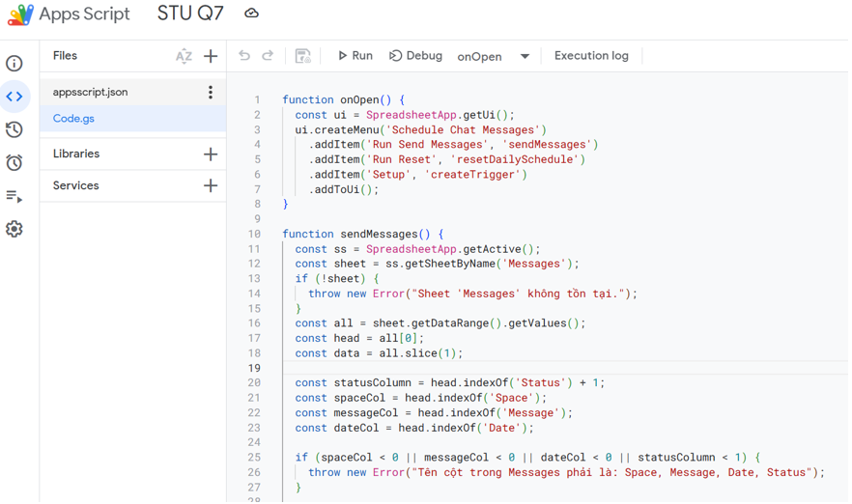Image resolution: width=852 pixels, height=504 pixels.
Task: Open more options for appsscript.json
Action: tap(211, 92)
